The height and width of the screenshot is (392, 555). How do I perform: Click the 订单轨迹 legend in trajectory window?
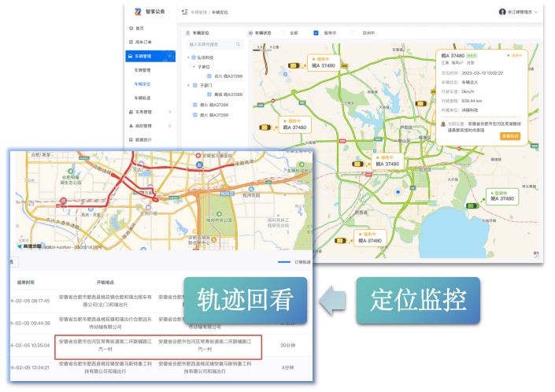(x=294, y=262)
